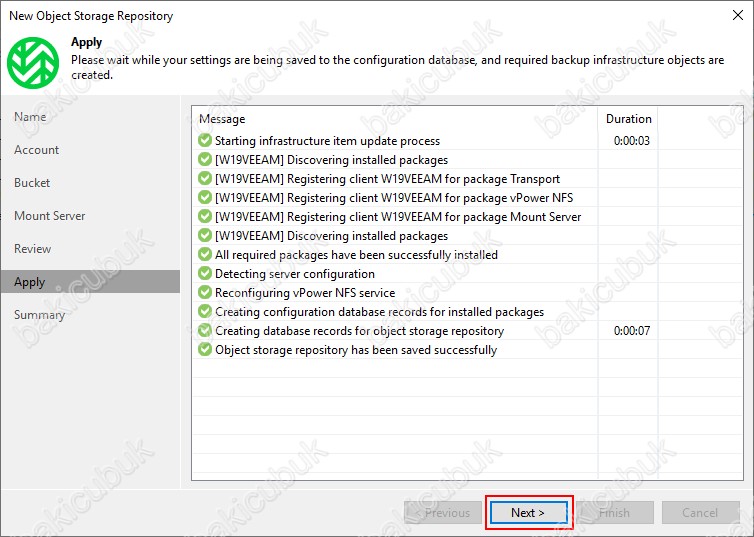Click check icon beside Registering client for package Transport
Screen dimensions: 754x537
pyautogui.click(x=205, y=178)
